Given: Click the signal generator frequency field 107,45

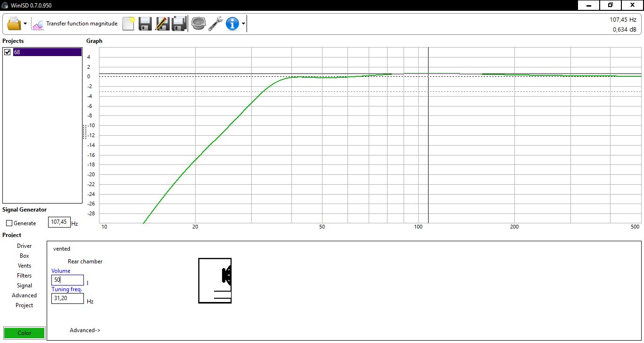Looking at the screenshot, I should click(x=59, y=222).
